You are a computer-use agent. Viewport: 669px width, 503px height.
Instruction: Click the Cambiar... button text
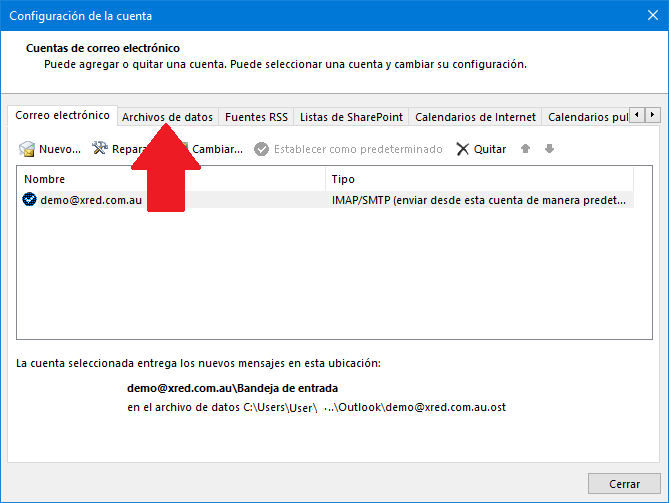[217, 149]
